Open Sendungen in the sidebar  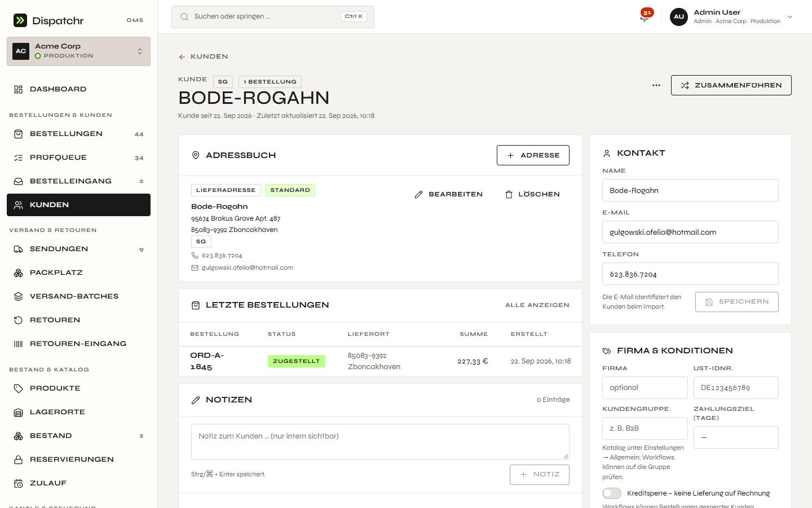pyautogui.click(x=78, y=249)
